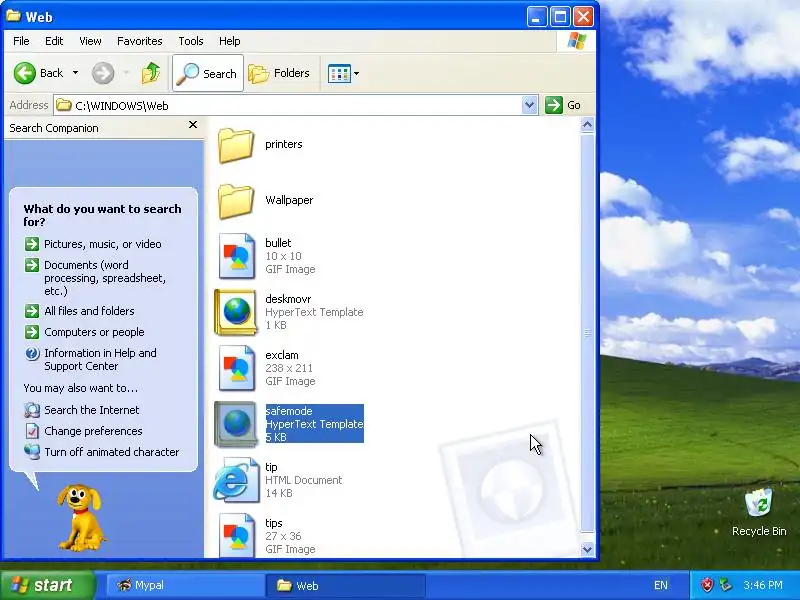Select the printers folder icon
The height and width of the screenshot is (600, 800).
coord(236,145)
